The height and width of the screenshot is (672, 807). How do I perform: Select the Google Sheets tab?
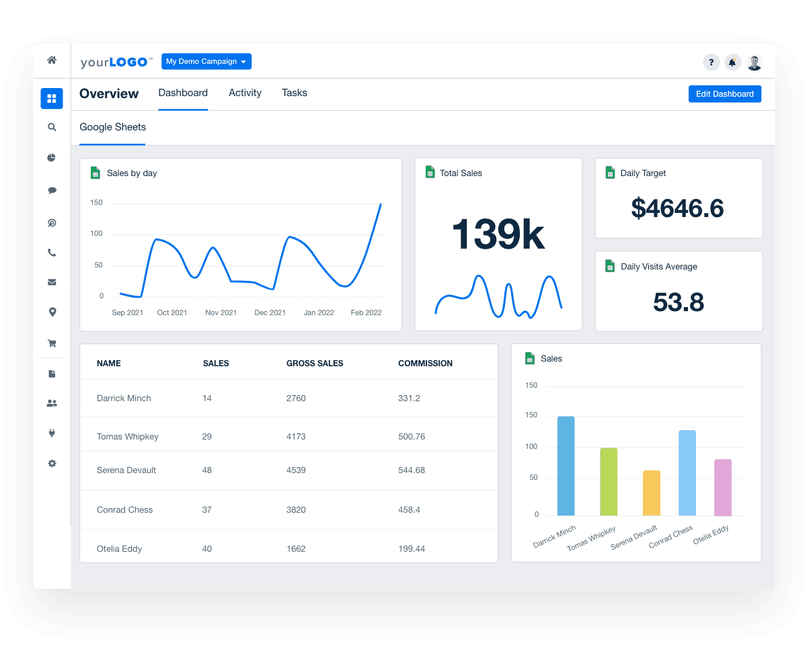click(112, 127)
